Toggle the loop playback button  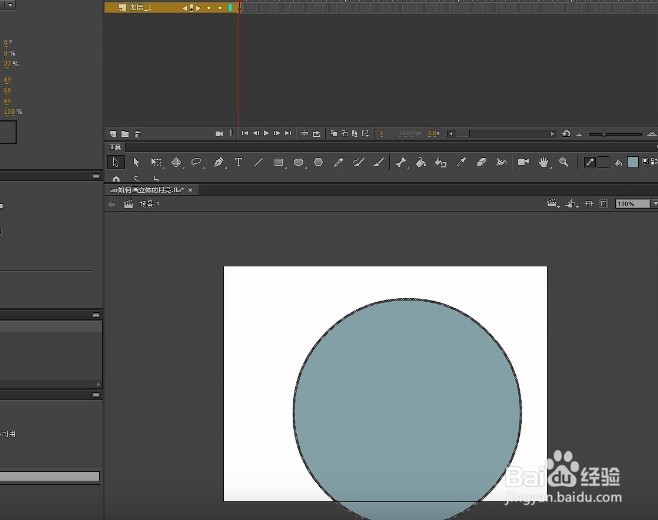tap(317, 134)
